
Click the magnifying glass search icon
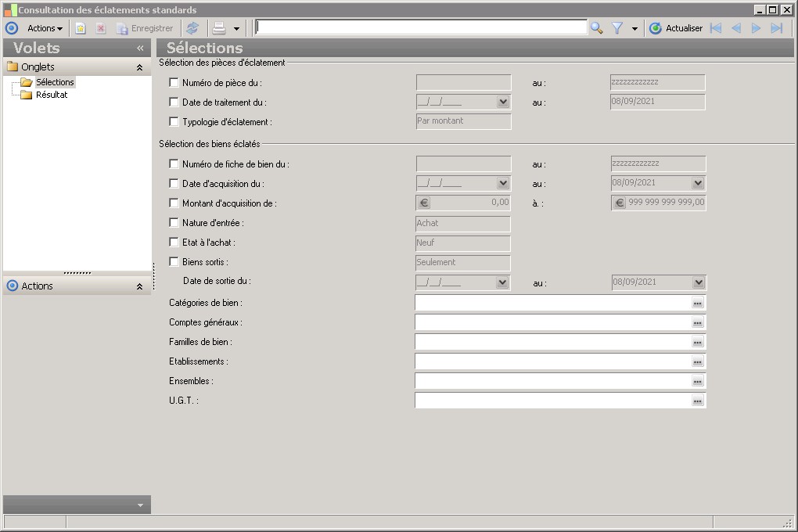[596, 28]
